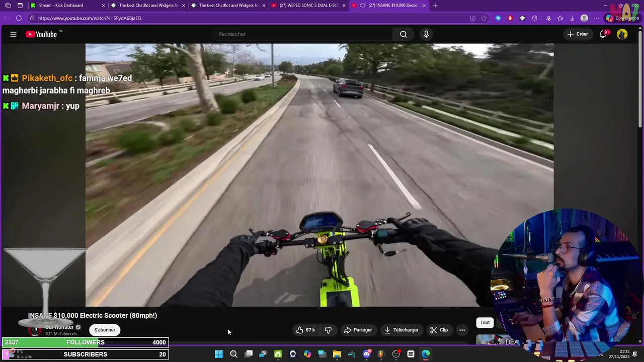Open the browser downloads panel

coord(572,18)
